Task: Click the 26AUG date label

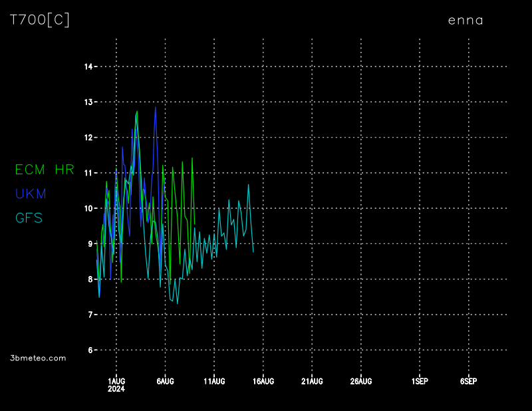Action: [361, 381]
